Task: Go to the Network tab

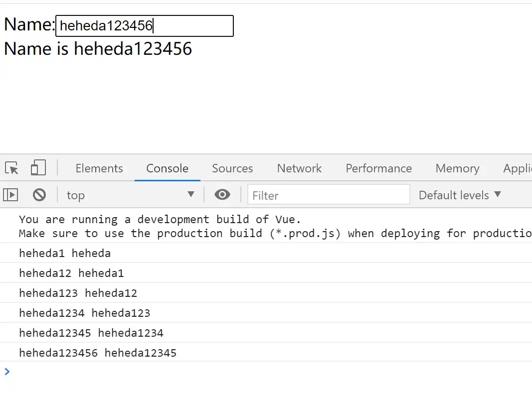Action: [299, 168]
